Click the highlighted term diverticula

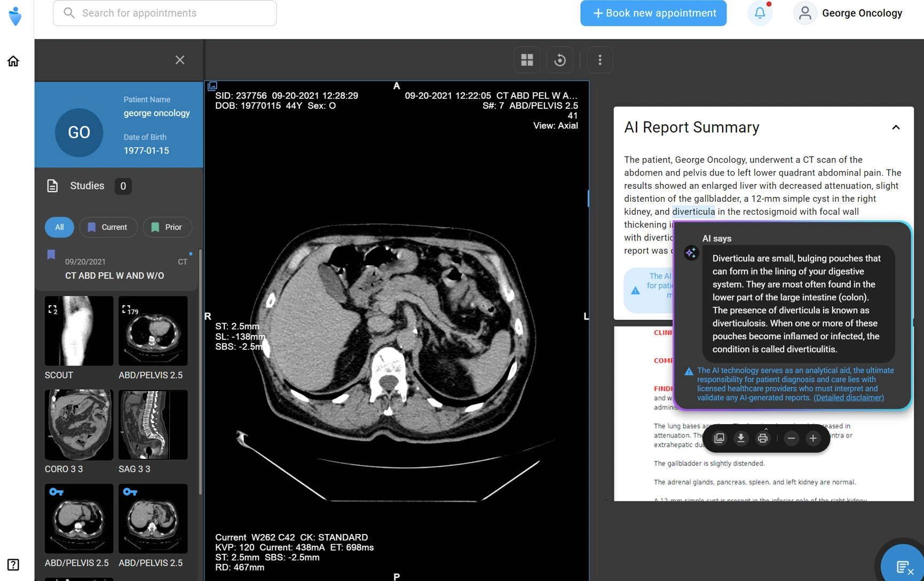(x=693, y=212)
